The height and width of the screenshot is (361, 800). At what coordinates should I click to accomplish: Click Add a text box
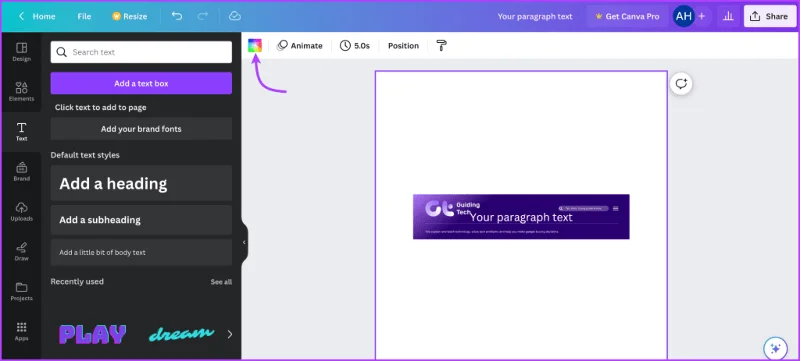click(141, 83)
